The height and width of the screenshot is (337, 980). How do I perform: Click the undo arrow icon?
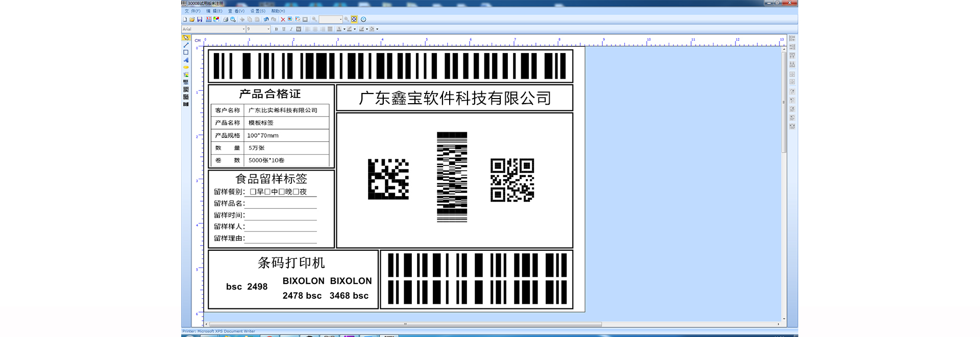click(266, 19)
